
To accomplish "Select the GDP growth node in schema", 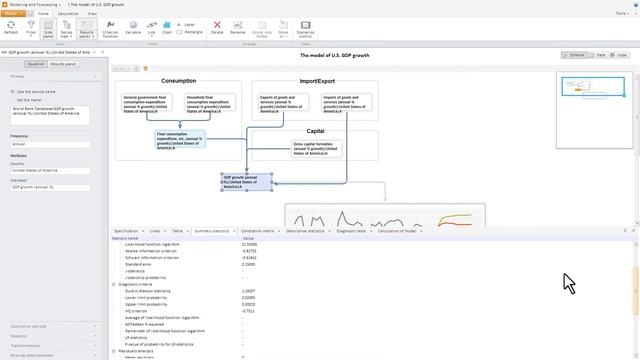I will (x=247, y=182).
